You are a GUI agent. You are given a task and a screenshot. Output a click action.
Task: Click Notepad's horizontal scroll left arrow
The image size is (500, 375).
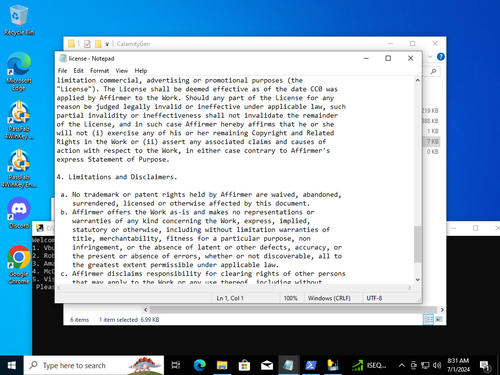point(59,288)
